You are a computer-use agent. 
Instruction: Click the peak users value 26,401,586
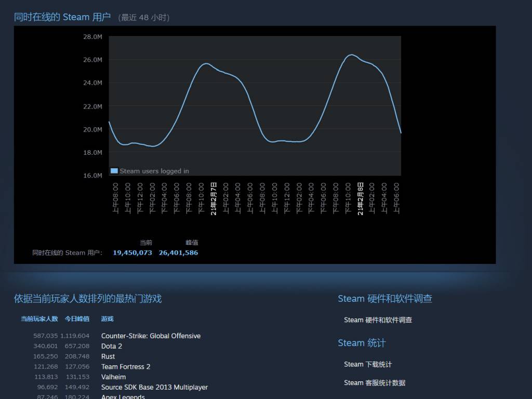coord(179,253)
